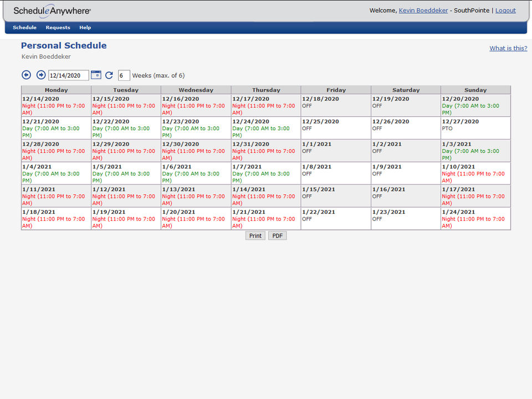Click the ScheduleAnywhere logo

pos(52,11)
